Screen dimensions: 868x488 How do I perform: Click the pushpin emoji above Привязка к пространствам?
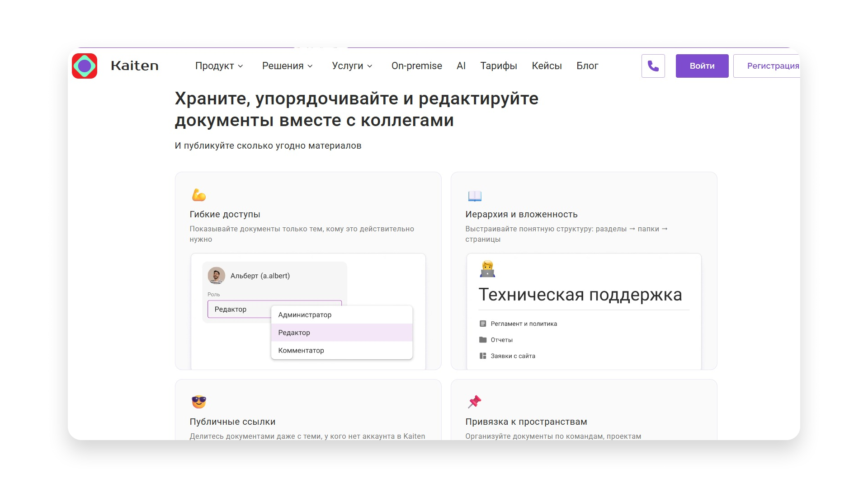click(x=474, y=402)
